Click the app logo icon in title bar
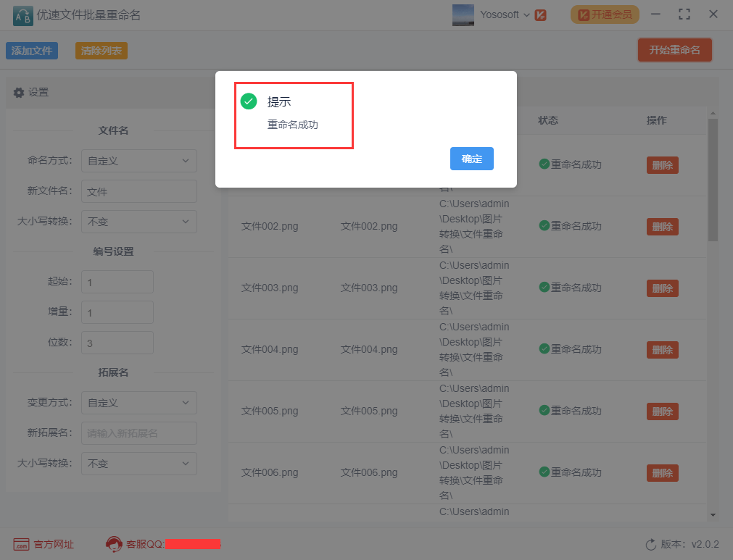Viewport: 733px width, 560px height. 23,15
